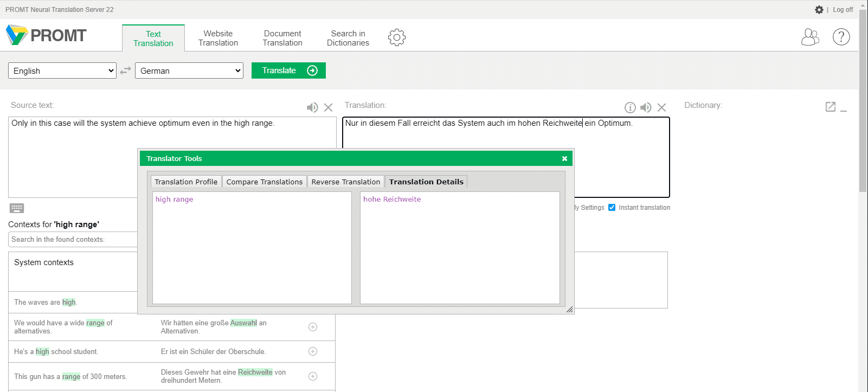Click the 'System contexts' heading

44,262
